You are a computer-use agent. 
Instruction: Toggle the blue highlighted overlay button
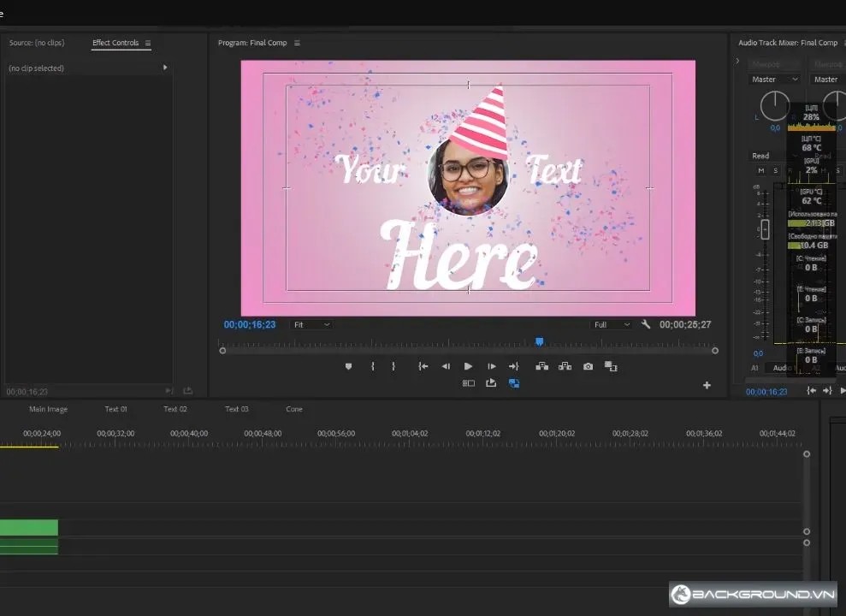pos(513,383)
